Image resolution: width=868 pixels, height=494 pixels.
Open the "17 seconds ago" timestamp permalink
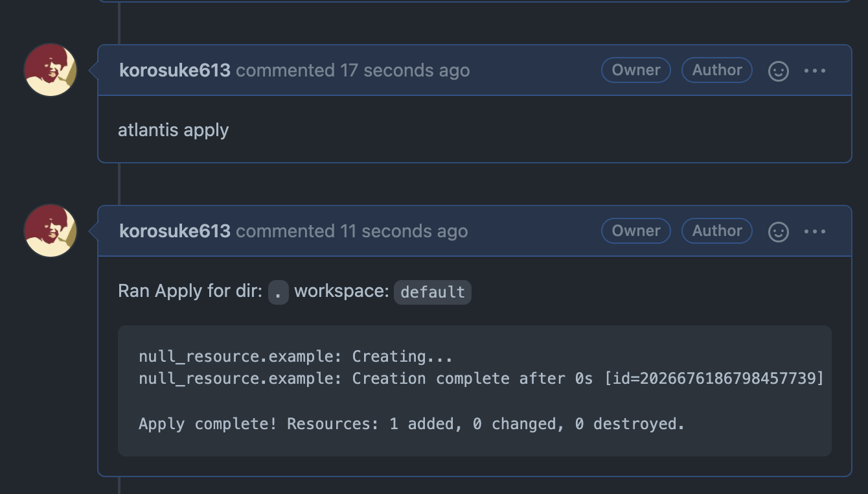405,71
